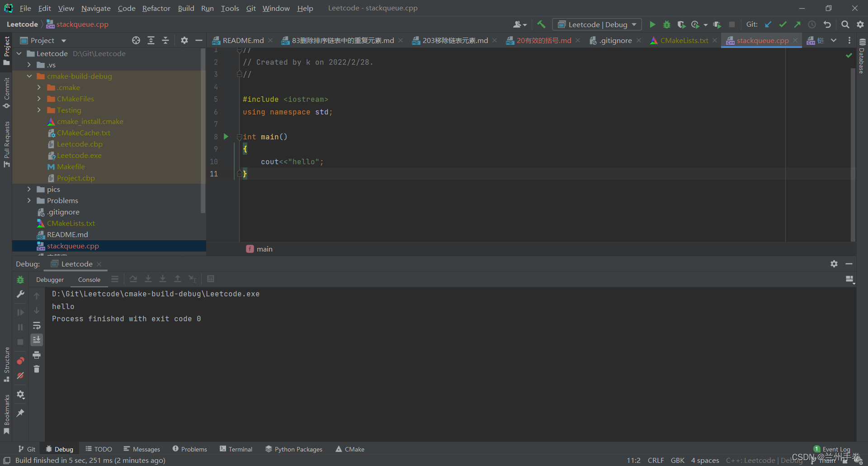This screenshot has height=466, width=868.
Task: Toggle mute breakpoints icon
Action: pyautogui.click(x=20, y=376)
